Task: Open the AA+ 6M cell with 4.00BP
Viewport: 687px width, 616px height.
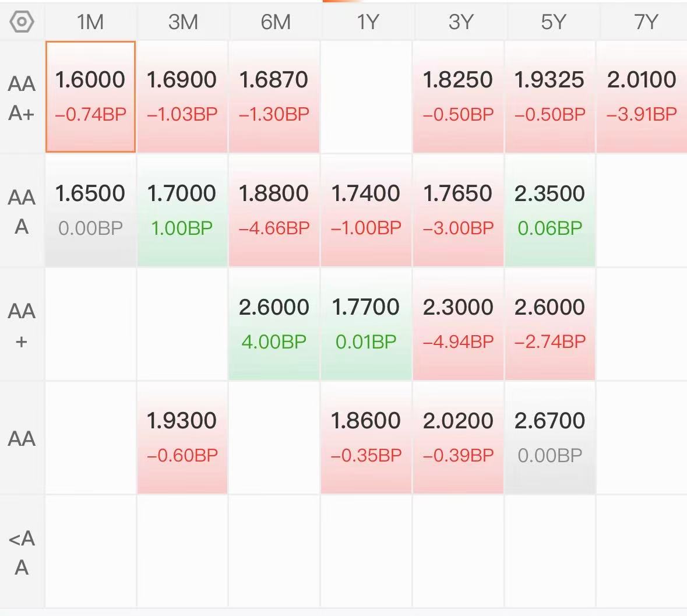Action: (274, 324)
